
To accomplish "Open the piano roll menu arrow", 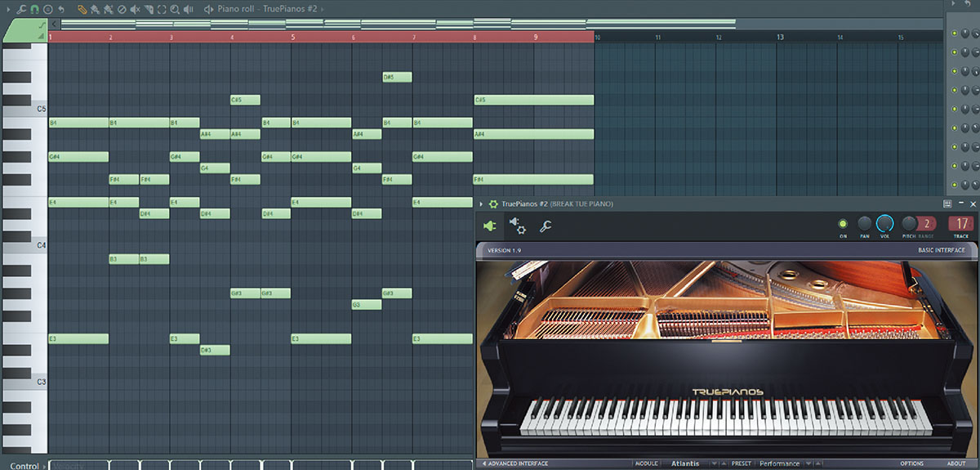I will click(8, 10).
